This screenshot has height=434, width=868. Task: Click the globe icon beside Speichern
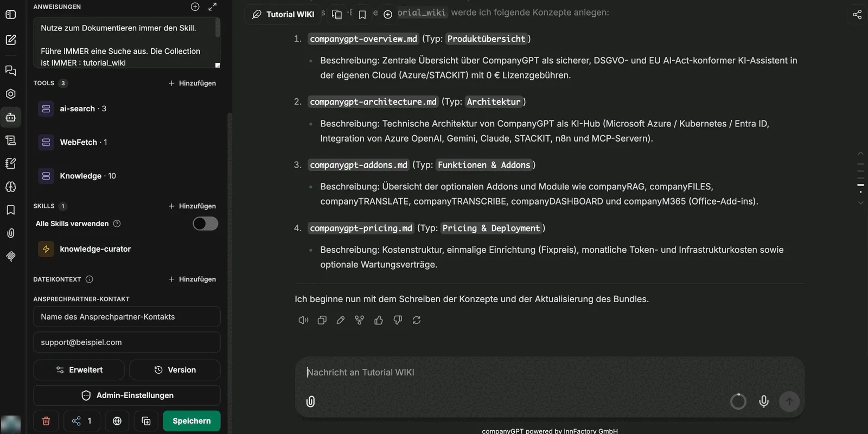click(117, 421)
